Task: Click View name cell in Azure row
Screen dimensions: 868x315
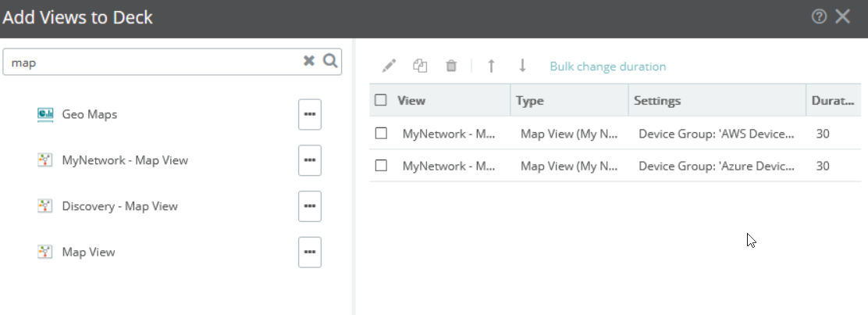Action: [x=448, y=166]
